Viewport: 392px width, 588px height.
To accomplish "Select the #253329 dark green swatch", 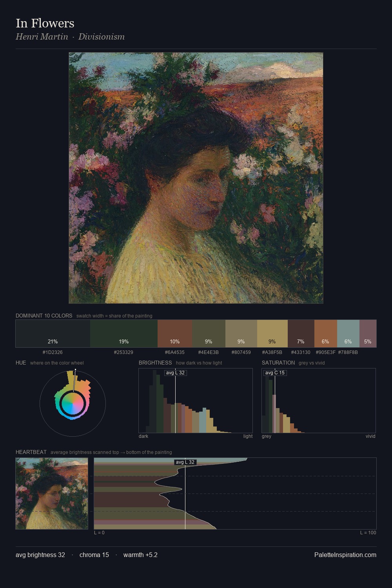I will 124,334.
